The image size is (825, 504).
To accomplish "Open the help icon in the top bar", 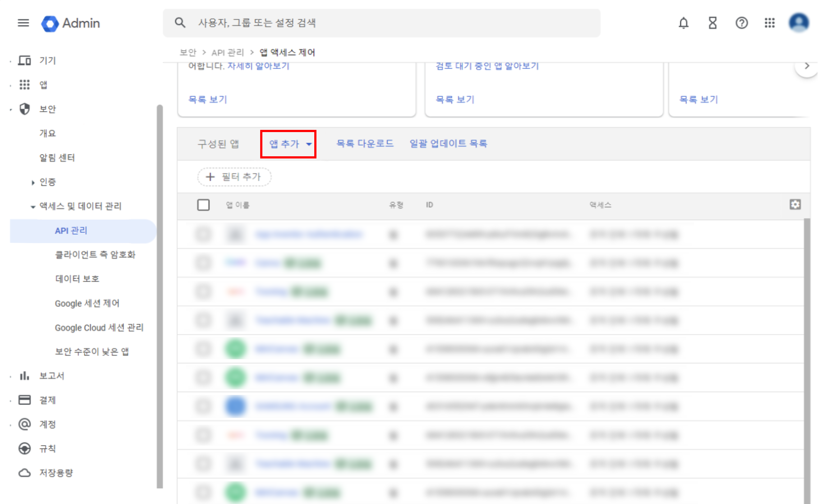I will [741, 23].
